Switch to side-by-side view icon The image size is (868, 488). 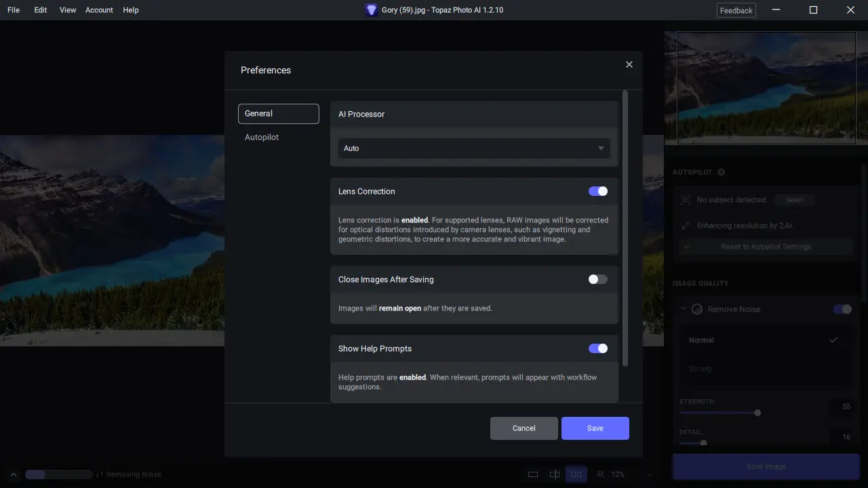click(576, 474)
